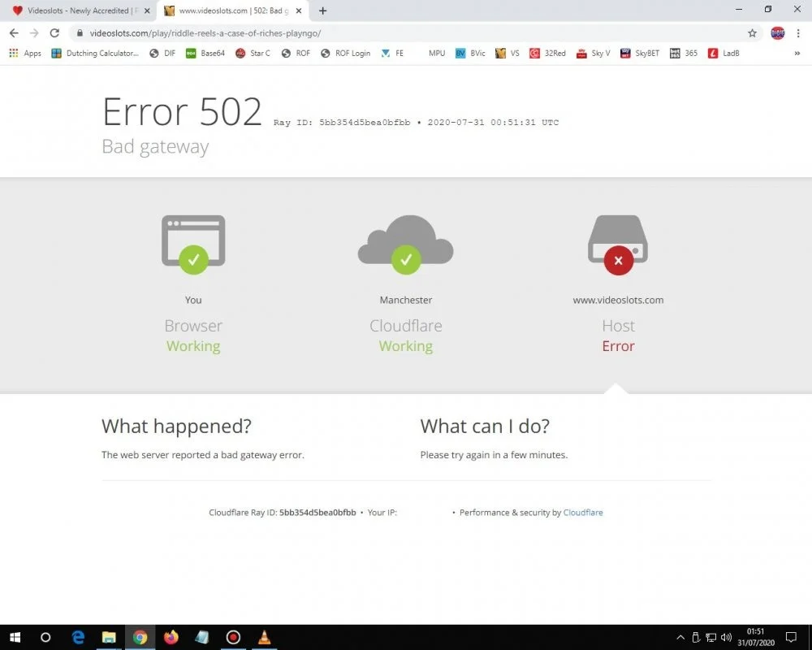Click the Cloudflare link in the footer

click(x=582, y=512)
